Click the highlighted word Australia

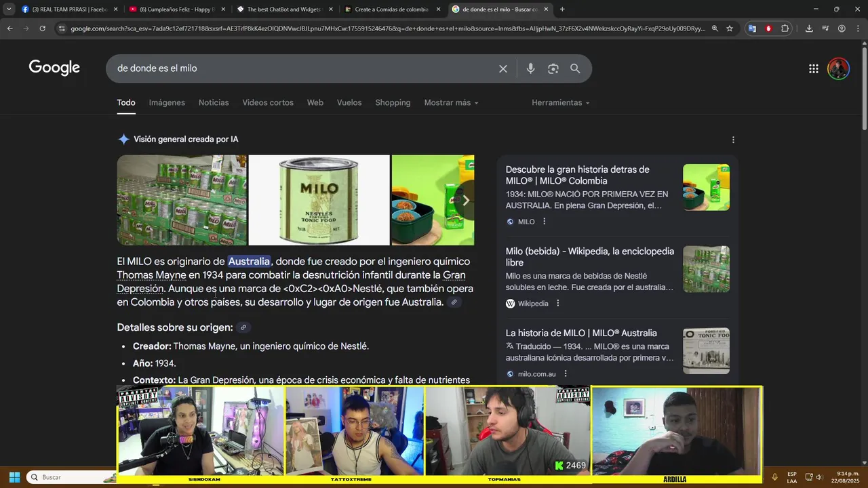pos(249,262)
